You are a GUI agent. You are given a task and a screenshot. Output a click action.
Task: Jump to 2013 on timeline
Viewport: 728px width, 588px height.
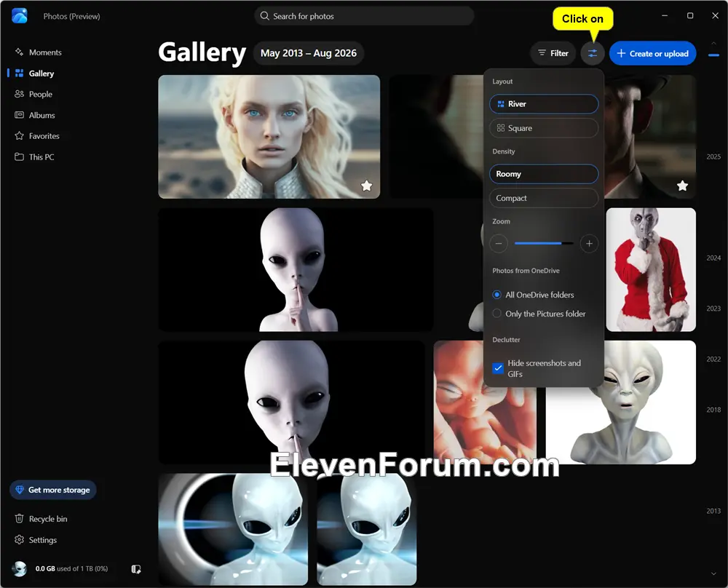click(713, 511)
